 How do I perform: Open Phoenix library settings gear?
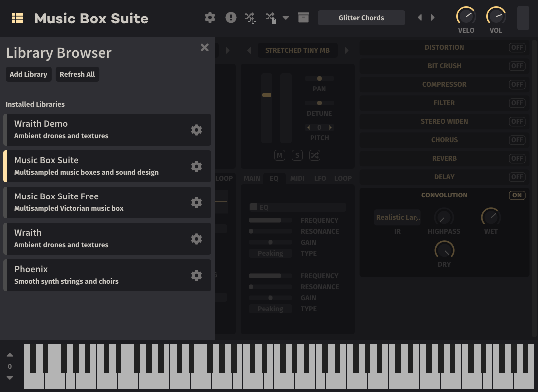(x=196, y=275)
